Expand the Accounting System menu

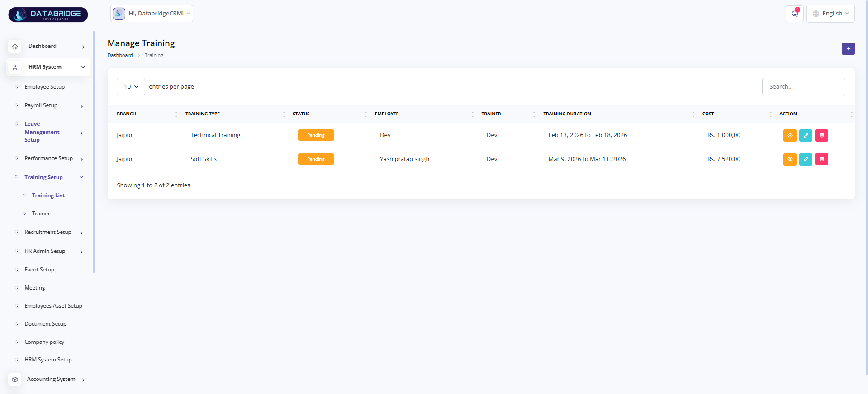tap(83, 380)
